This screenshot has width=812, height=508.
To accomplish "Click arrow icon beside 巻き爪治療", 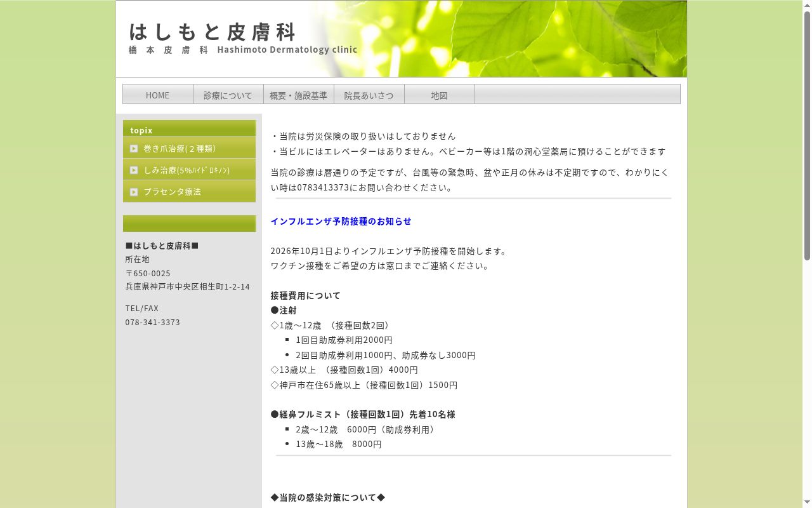I will tap(134, 149).
